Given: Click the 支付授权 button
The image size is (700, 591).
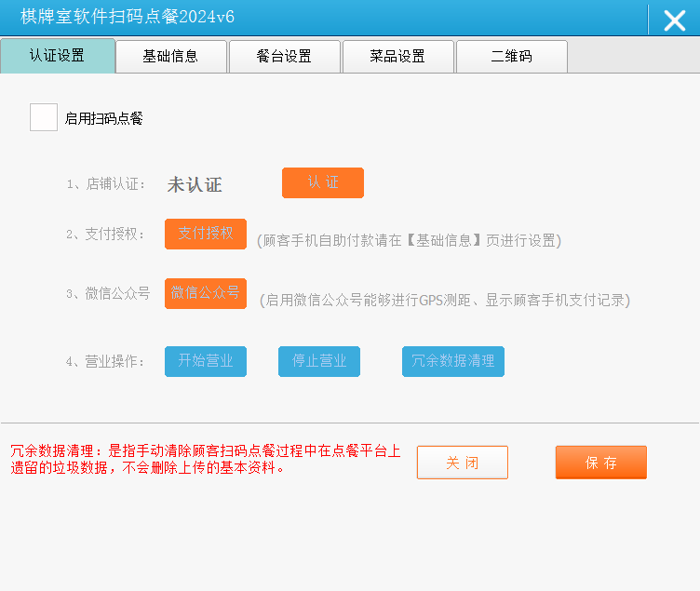Looking at the screenshot, I should 206,234.
